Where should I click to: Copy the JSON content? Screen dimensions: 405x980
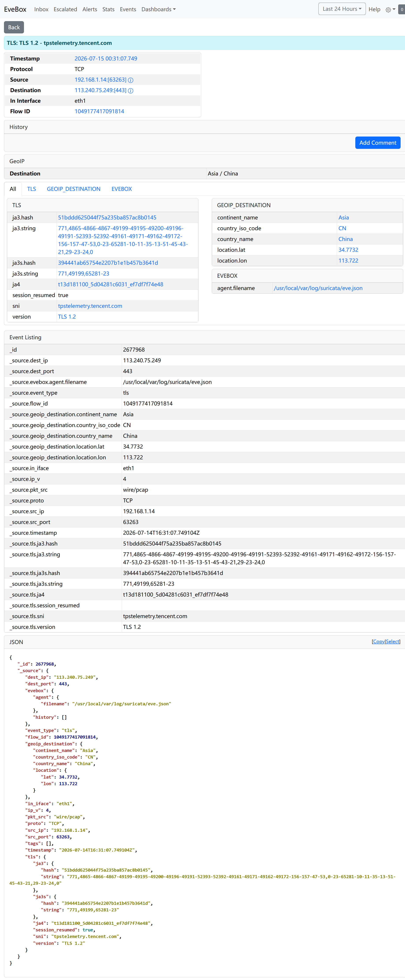(x=378, y=642)
